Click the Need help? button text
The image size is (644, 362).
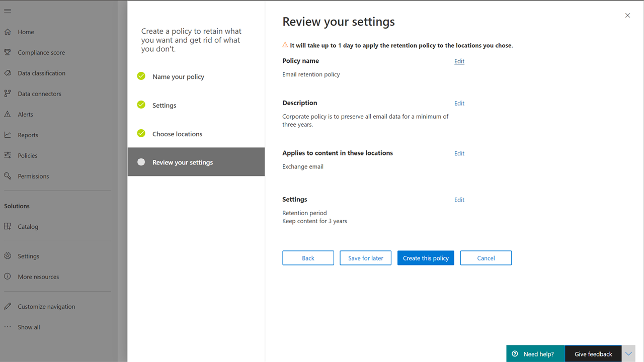pyautogui.click(x=538, y=354)
